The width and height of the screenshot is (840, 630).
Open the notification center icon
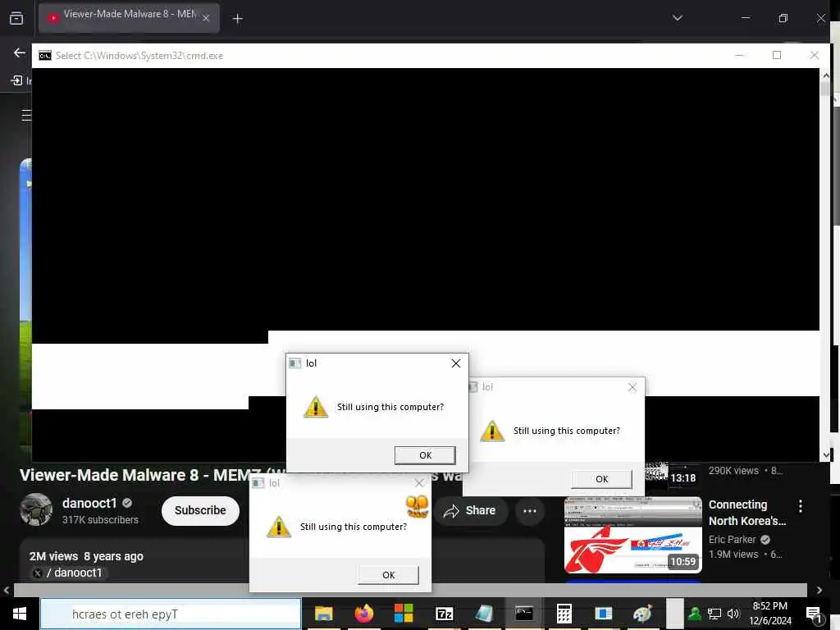814,615
